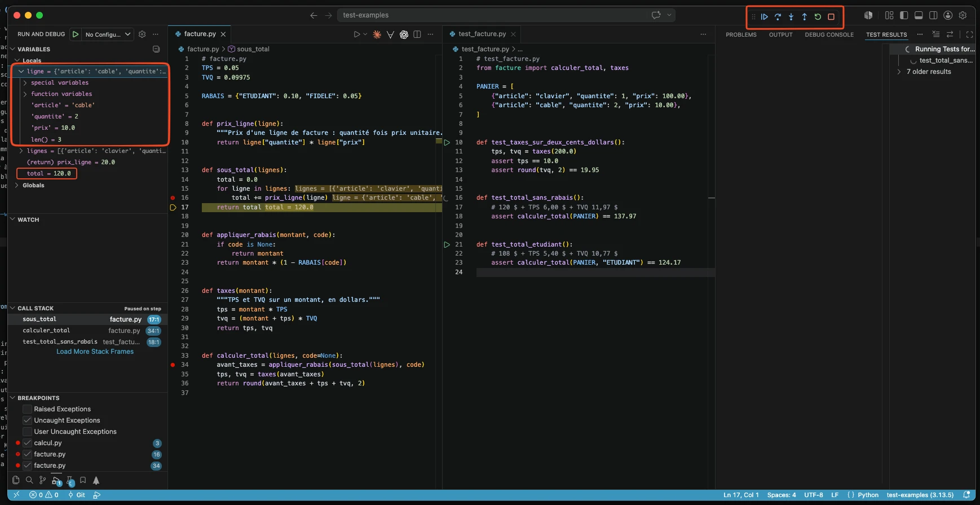Collapse the Locals scope
Screen dimensions: 980x505
17,60
